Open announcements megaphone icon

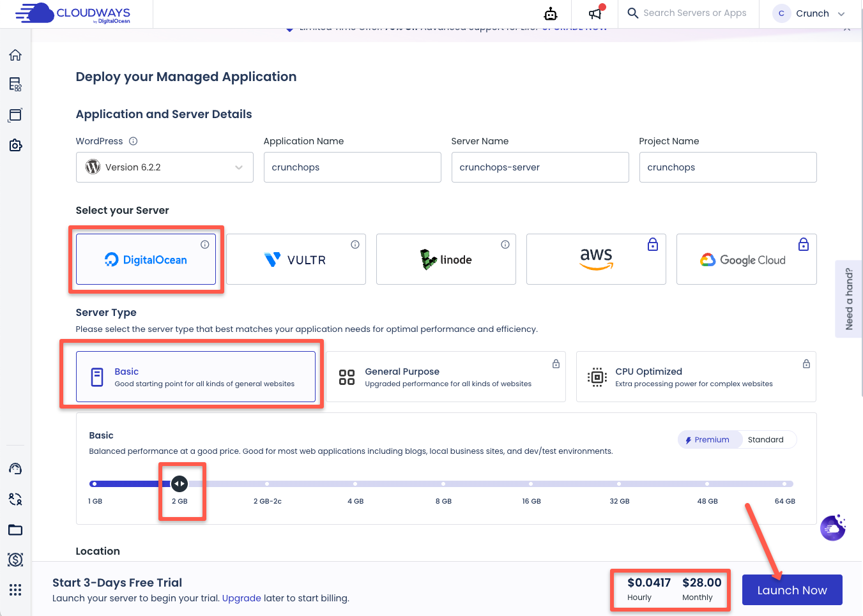pos(595,13)
